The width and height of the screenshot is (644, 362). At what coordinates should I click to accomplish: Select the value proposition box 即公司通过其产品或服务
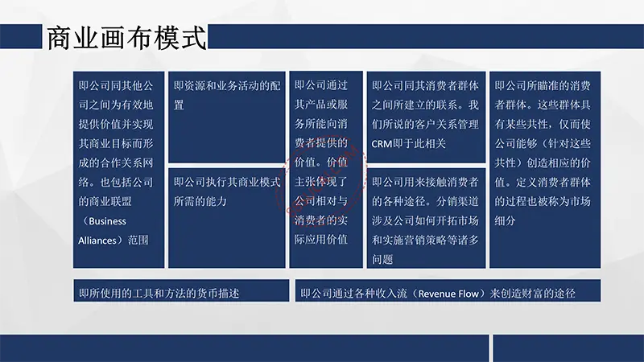tap(326, 170)
